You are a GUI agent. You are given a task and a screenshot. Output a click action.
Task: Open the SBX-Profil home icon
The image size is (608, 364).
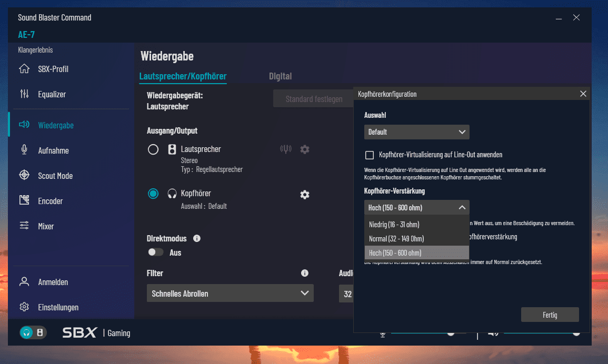tap(24, 68)
